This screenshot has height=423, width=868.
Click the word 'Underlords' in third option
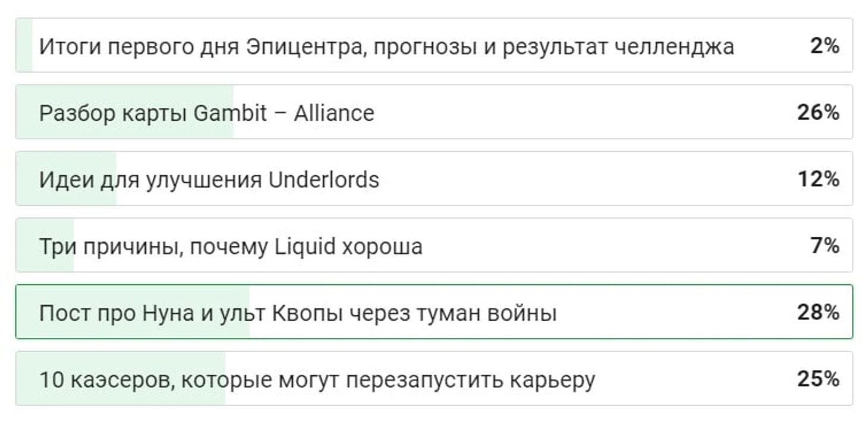tap(324, 179)
